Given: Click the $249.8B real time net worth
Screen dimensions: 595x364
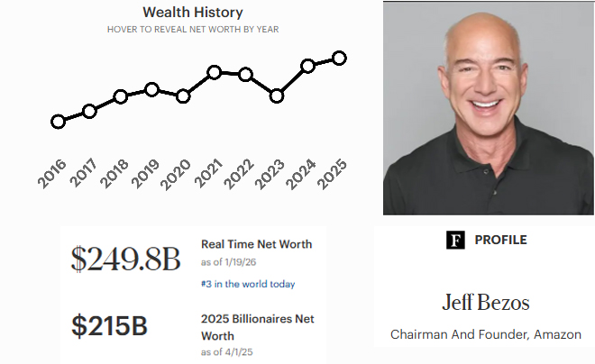Looking at the screenshot, I should point(125,259).
